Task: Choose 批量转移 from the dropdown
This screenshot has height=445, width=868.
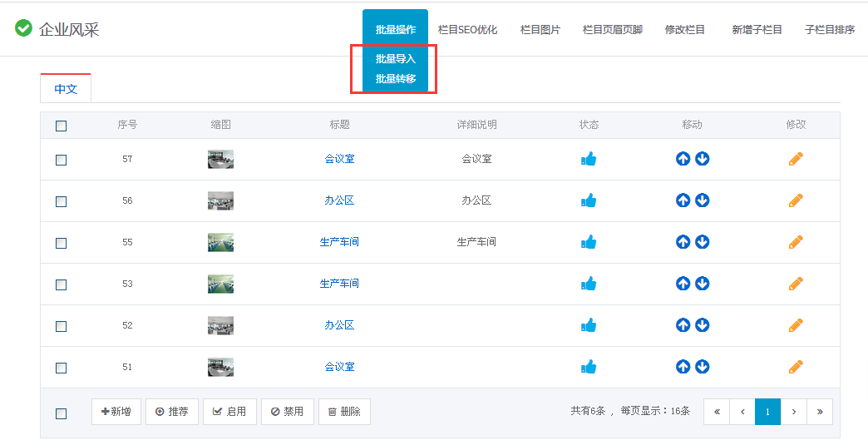Action: (x=395, y=79)
